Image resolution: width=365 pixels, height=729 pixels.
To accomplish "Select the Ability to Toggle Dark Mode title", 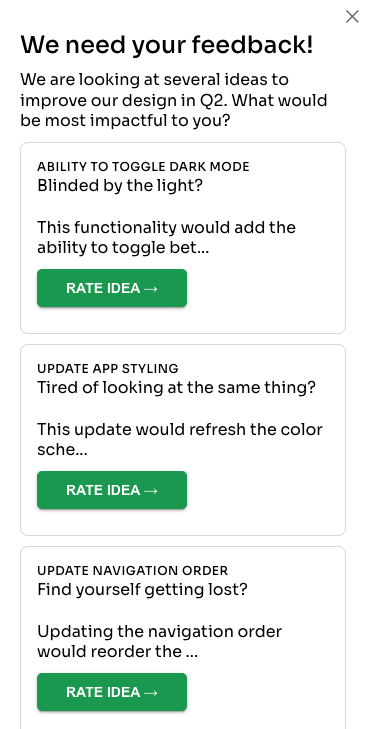I will tap(143, 166).
